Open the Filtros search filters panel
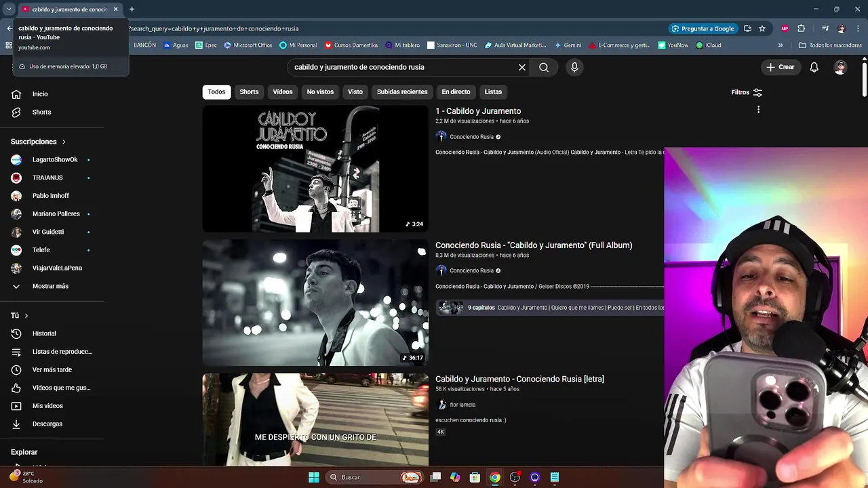The height and width of the screenshot is (488, 868). coord(747,92)
